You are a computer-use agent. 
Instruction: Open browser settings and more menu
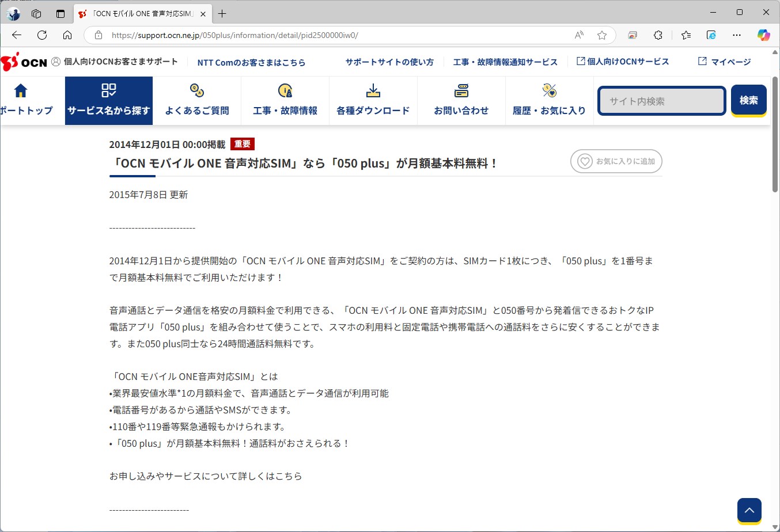pyautogui.click(x=737, y=35)
